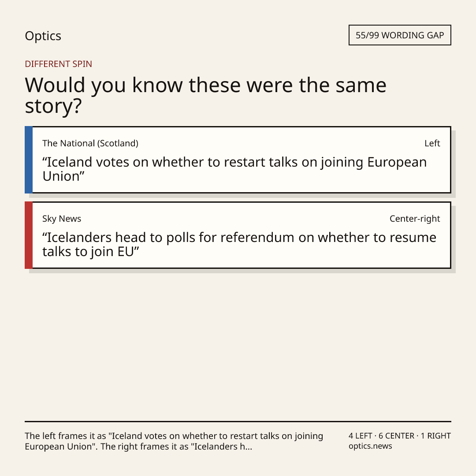Click the 4 LEFT · 6 CENTER · 1 RIGHT count
The image size is (476, 476).
pos(399,436)
